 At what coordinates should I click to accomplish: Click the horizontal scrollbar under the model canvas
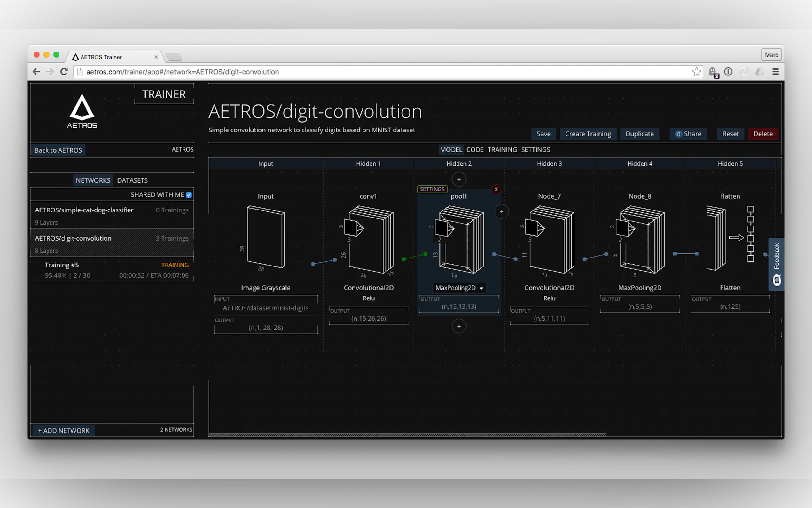(407, 435)
